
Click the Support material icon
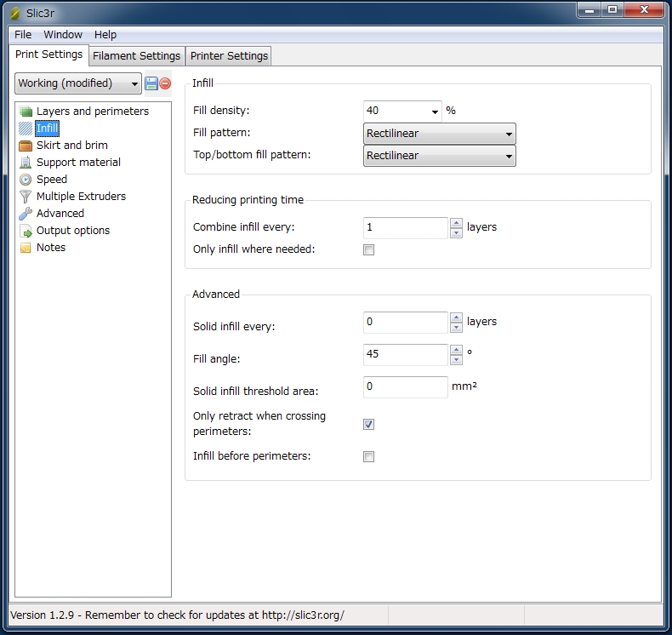pos(26,163)
